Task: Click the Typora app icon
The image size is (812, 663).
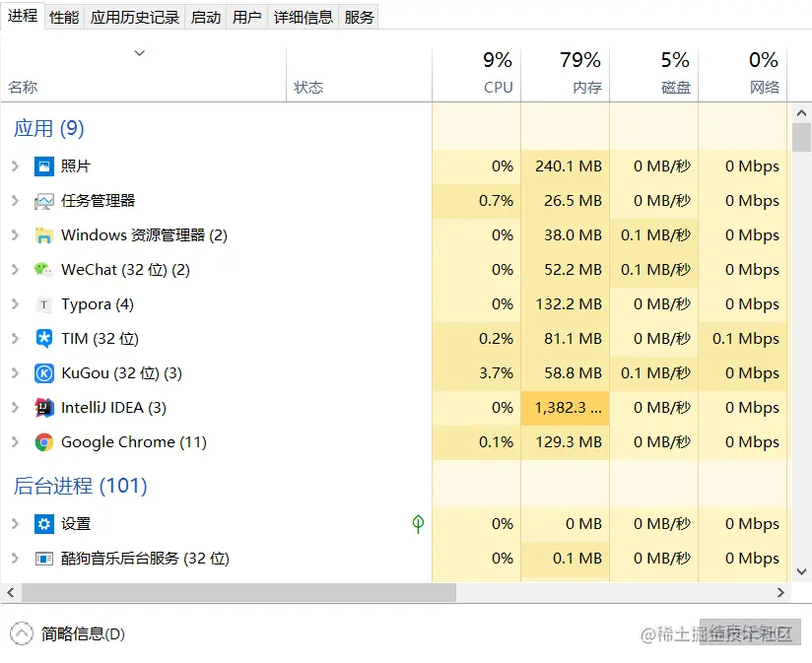Action: click(x=43, y=304)
